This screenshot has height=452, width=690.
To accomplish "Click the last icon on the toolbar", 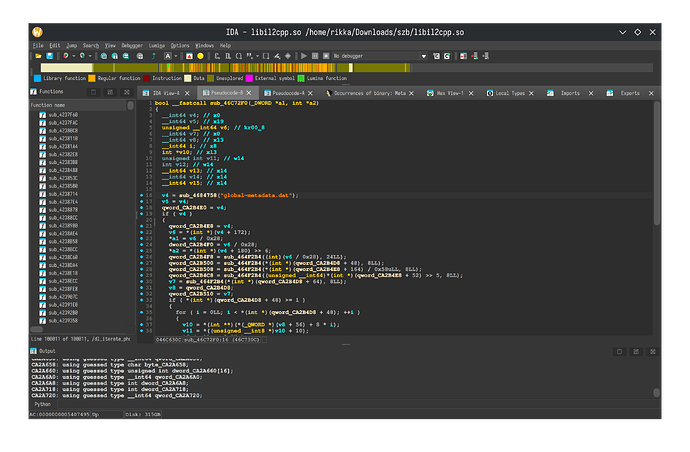I will pyautogui.click(x=485, y=56).
